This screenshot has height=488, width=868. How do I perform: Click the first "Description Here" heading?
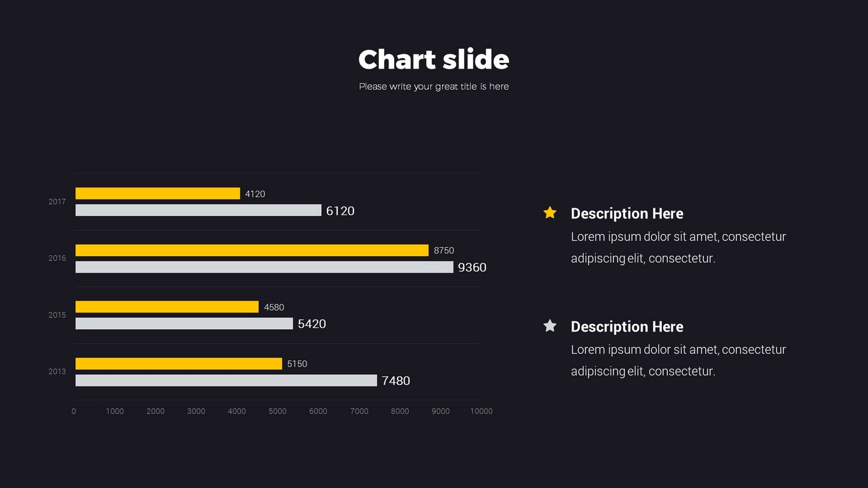[627, 213]
